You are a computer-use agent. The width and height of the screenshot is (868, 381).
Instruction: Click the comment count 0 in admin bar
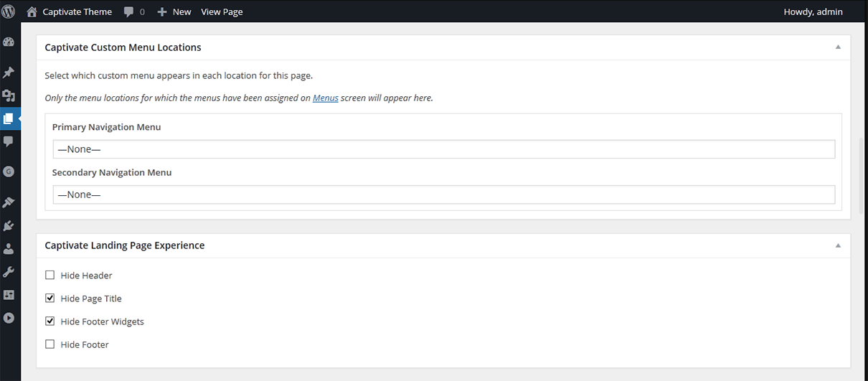[142, 12]
